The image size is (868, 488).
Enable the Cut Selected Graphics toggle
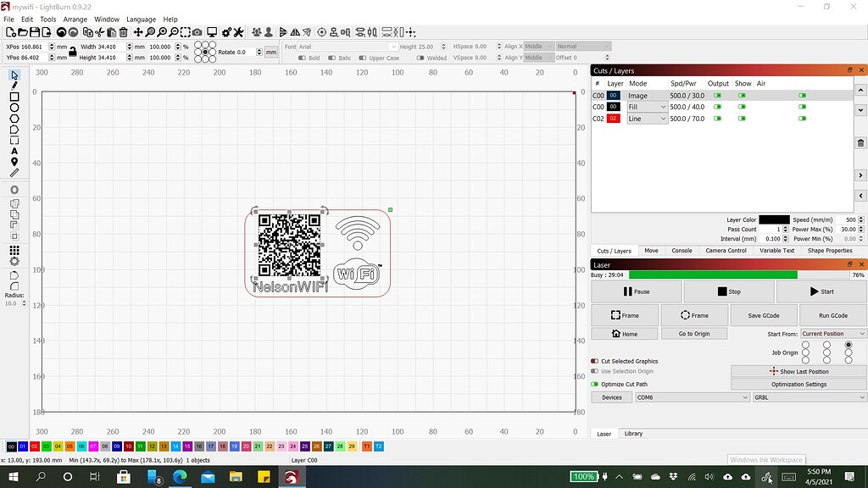[x=596, y=361]
